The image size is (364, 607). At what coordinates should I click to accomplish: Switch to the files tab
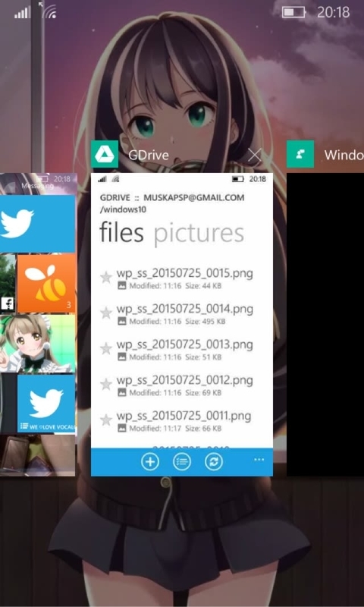(122, 233)
